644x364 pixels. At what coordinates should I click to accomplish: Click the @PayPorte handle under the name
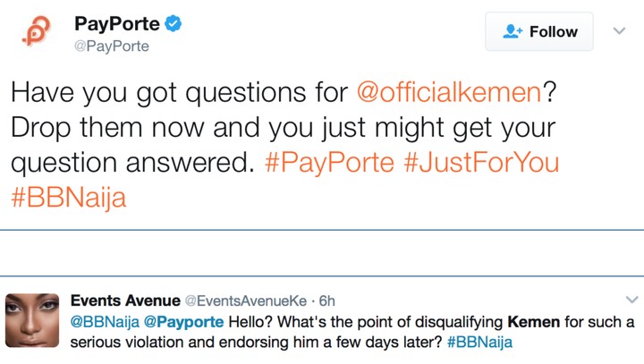click(x=112, y=46)
